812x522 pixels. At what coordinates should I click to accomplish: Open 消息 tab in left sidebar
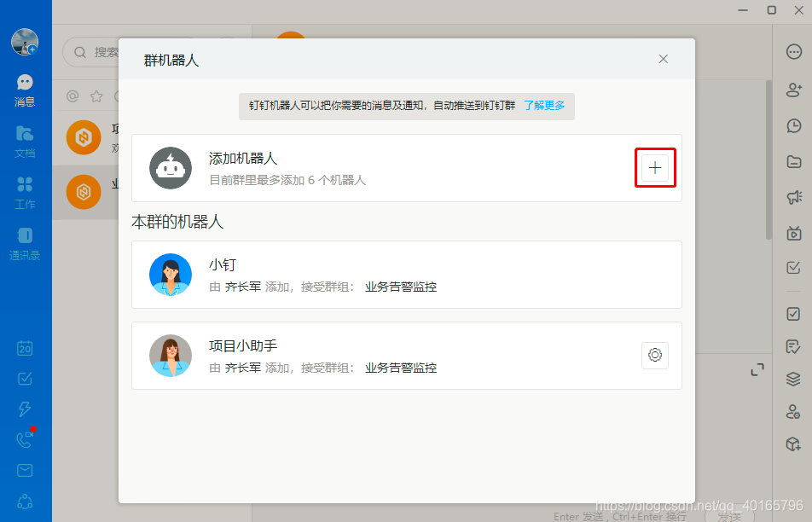tap(25, 90)
